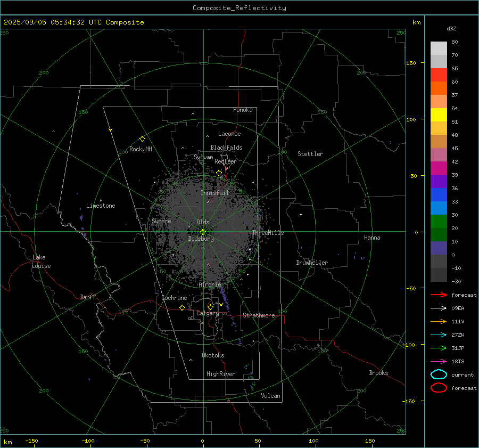
Task: Click the yellow diamond marker near RedDeer
Action: click(219, 173)
